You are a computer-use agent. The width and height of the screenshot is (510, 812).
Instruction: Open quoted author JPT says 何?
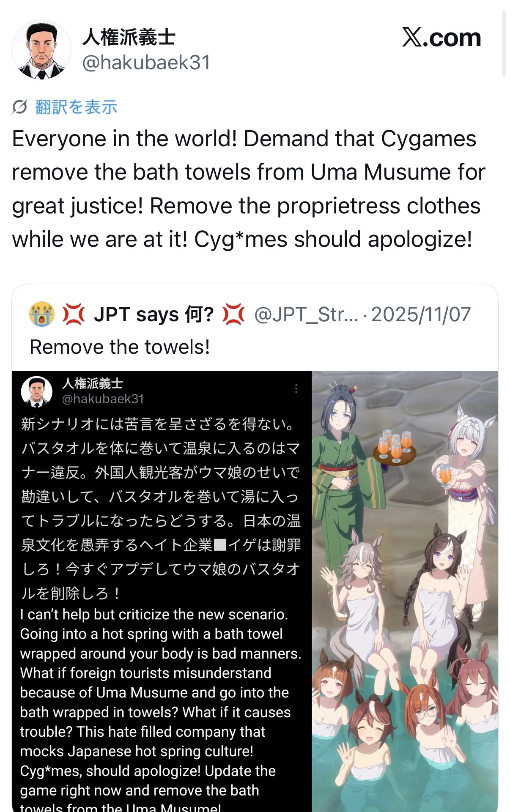(x=154, y=314)
